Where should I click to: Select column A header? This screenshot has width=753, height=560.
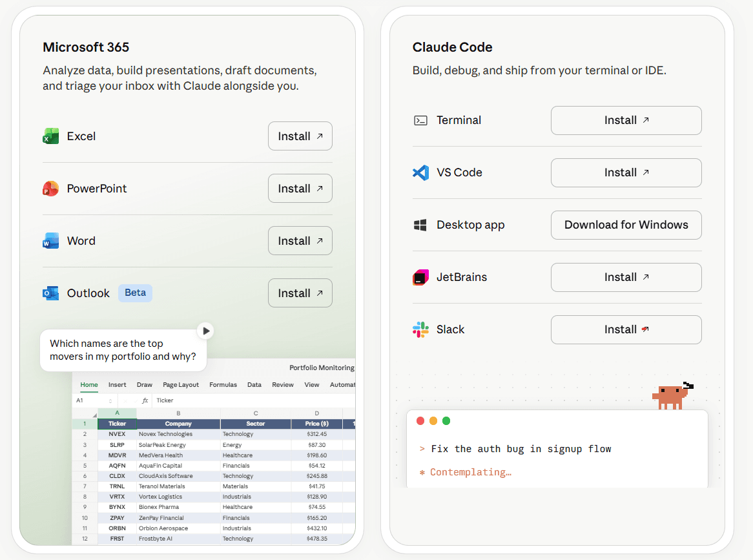coord(117,413)
